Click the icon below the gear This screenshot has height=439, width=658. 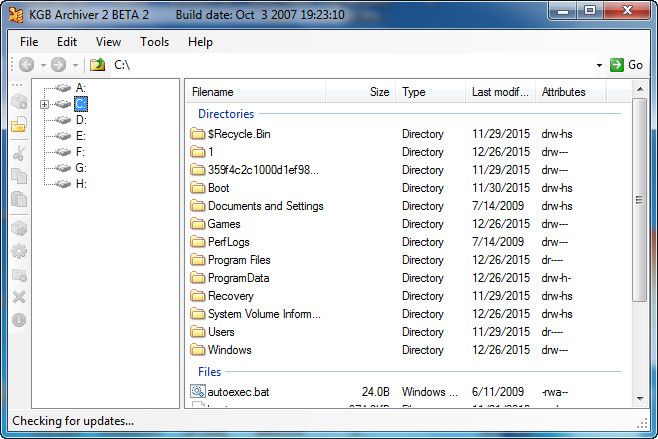point(19,275)
